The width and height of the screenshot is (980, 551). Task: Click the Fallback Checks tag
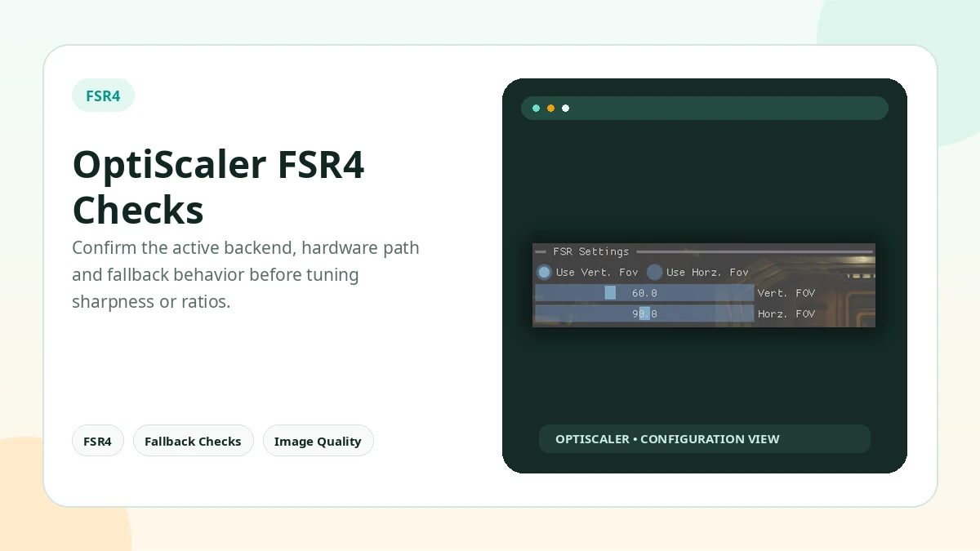(x=193, y=441)
